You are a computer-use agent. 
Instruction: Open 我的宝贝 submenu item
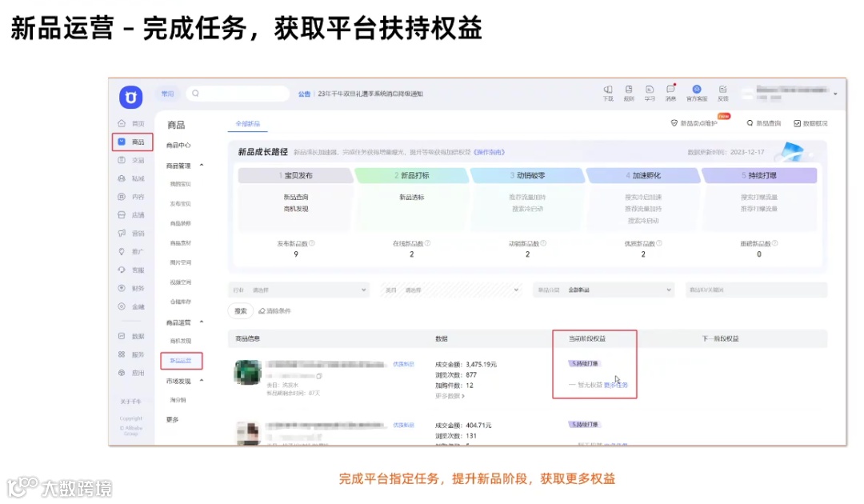tap(180, 184)
